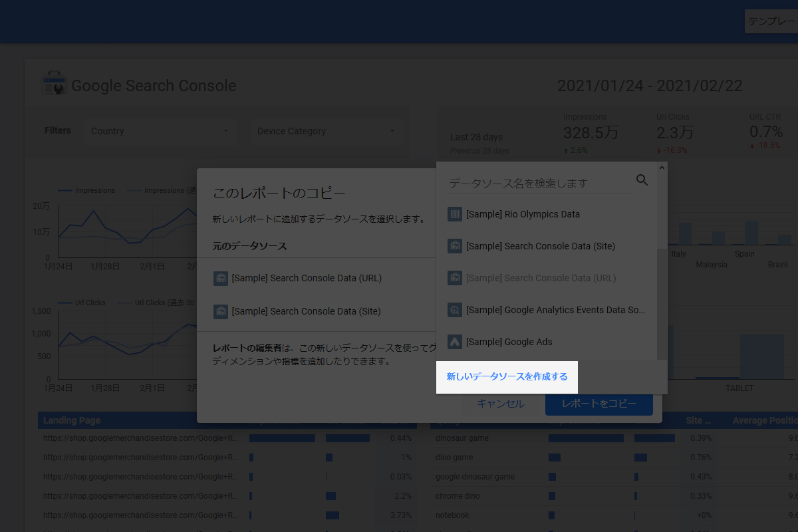Click the date range 2021/01/24 - 2021/02/22
798x532 pixels.
click(x=649, y=86)
